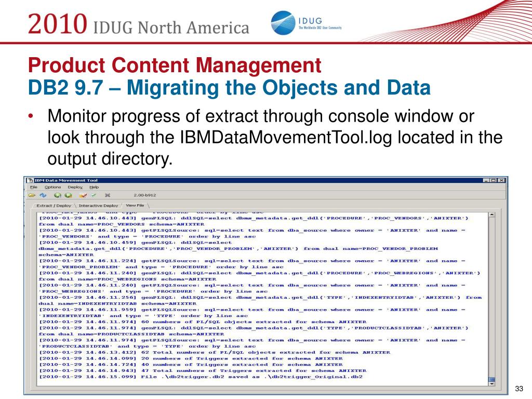Click log text 'dual name=INDEXENTRYIDTAB schema=ANIXTER'
The height and width of the screenshot is (399, 532).
117,303
